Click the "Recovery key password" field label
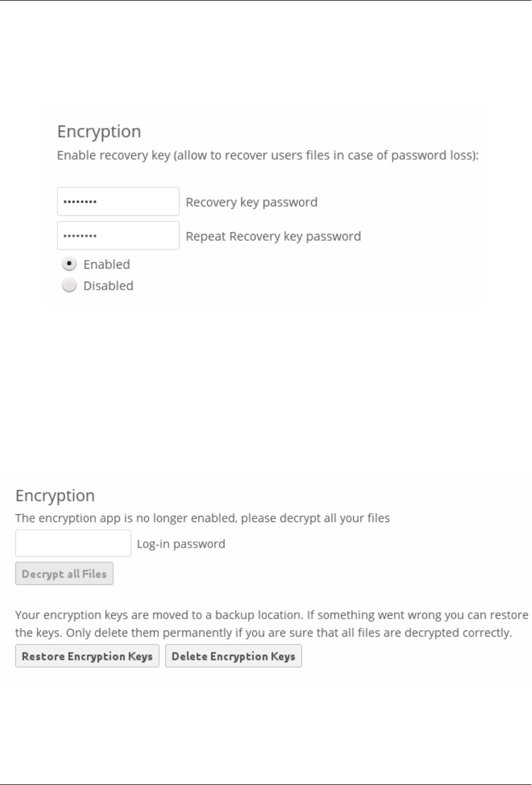Viewport: 532px width, 785px height. pos(252,202)
